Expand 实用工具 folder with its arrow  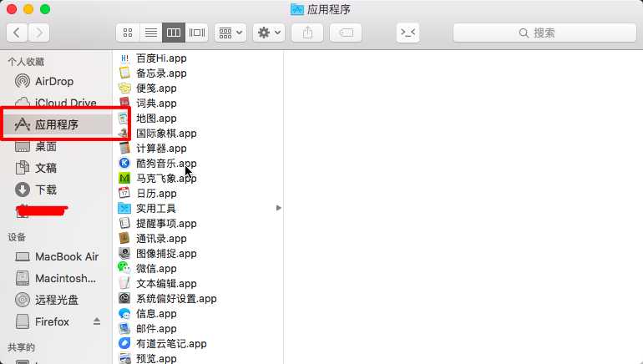[278, 208]
